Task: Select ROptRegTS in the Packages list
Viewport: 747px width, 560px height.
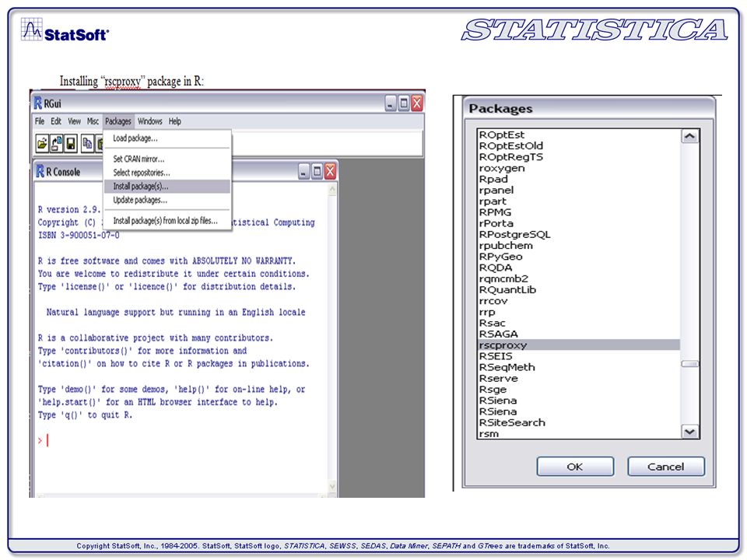Action: [x=579, y=156]
